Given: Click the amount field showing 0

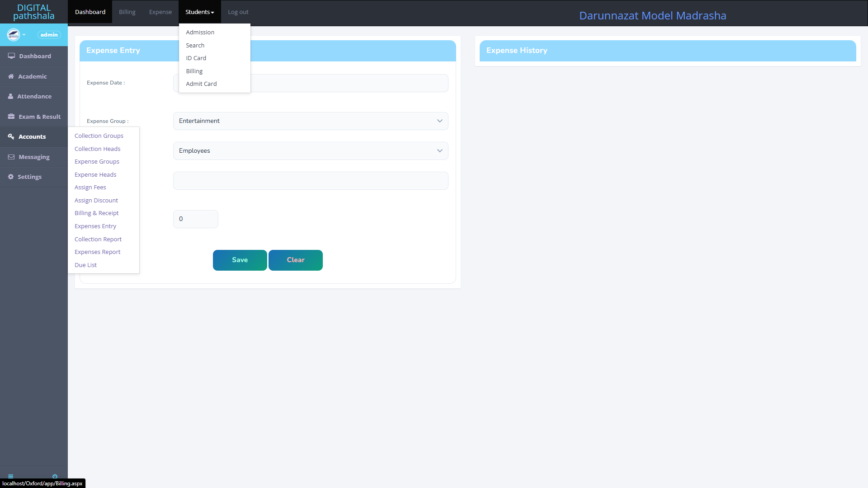Looking at the screenshot, I should 195,219.
